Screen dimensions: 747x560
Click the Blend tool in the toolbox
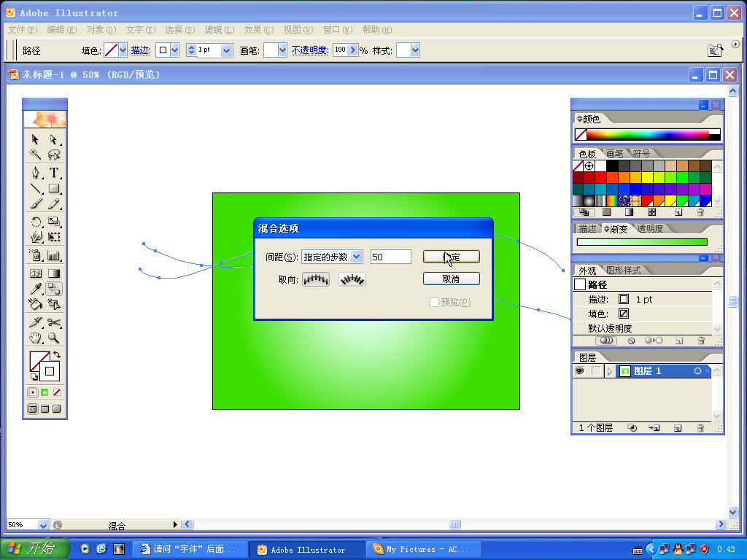pos(53,289)
